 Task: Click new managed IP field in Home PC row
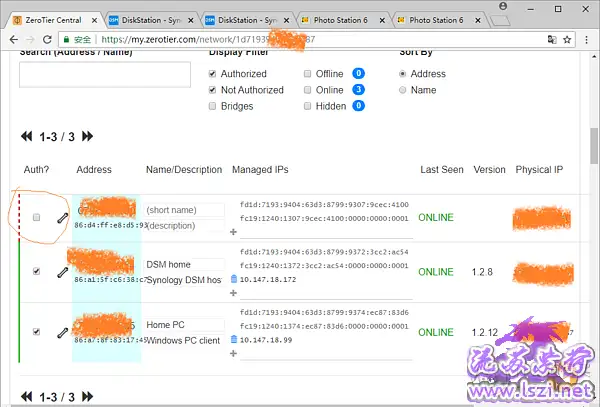(326, 353)
